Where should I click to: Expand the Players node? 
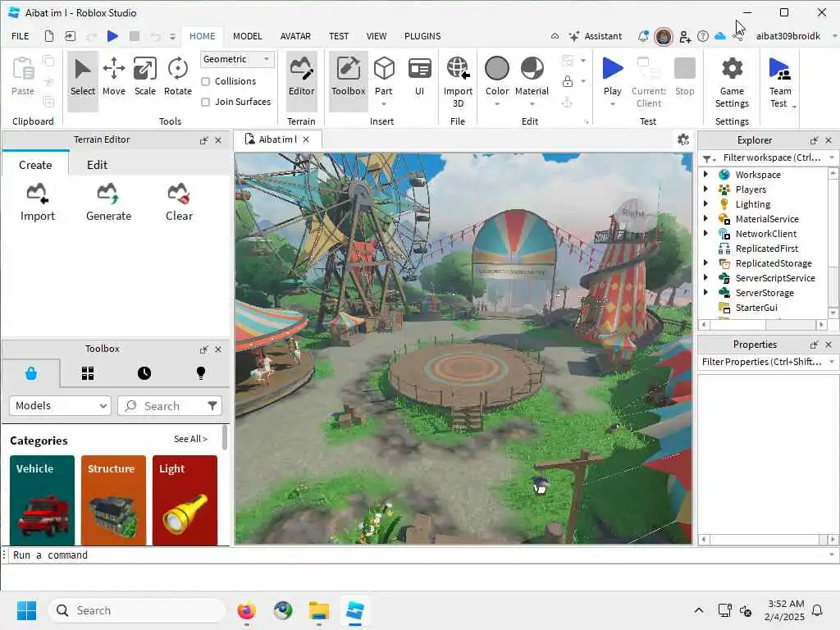[x=705, y=189]
